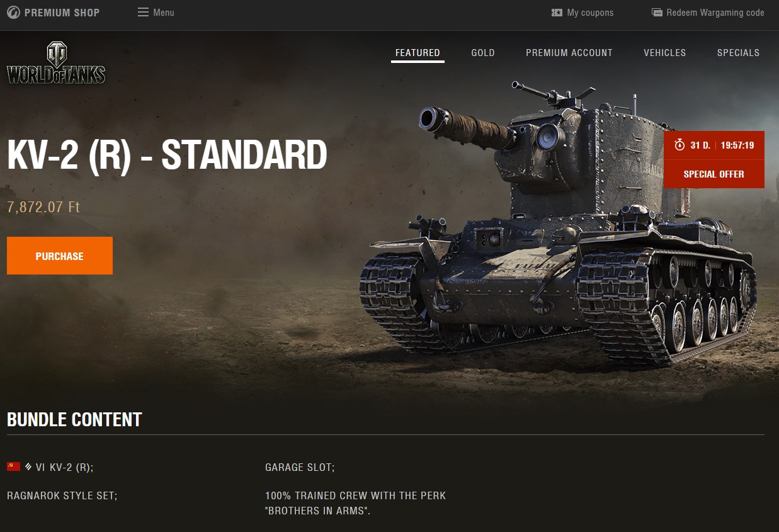This screenshot has height=532, width=779.
Task: Click Redeem Wargaming code link
Action: pyautogui.click(x=715, y=13)
